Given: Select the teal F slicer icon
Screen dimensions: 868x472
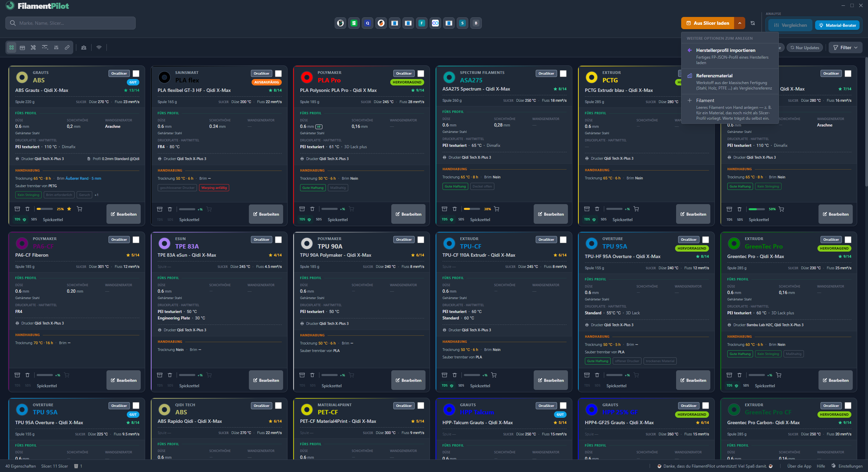Looking at the screenshot, I should 422,23.
